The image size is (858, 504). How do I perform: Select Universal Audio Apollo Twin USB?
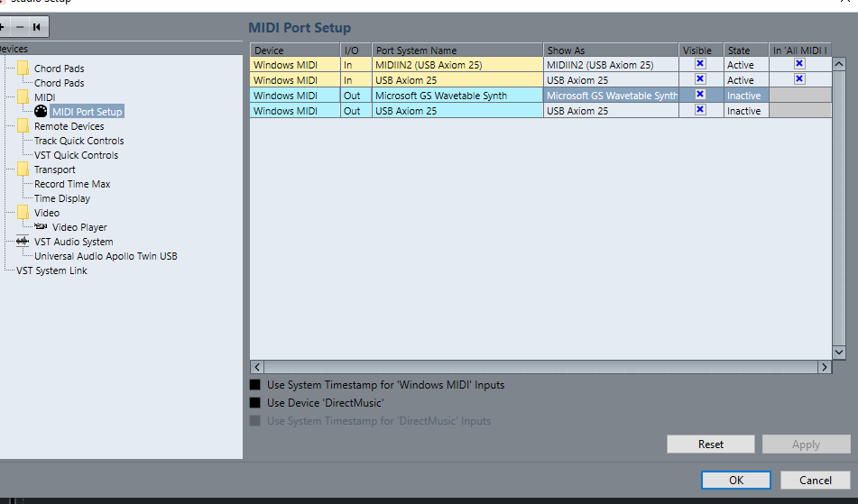click(x=106, y=256)
